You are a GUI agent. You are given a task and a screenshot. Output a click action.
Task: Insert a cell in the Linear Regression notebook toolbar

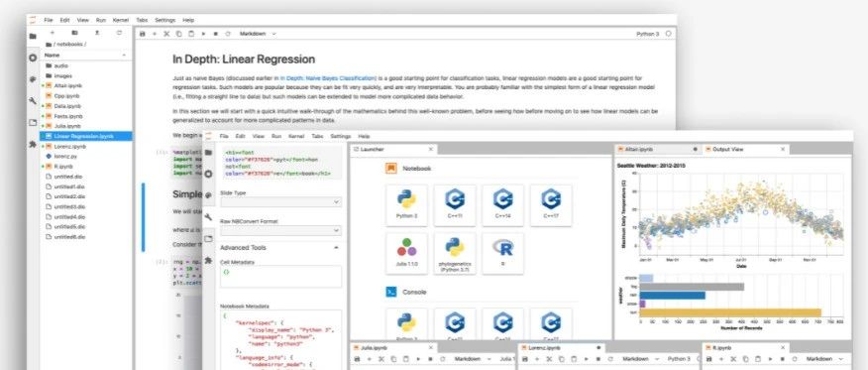click(155, 34)
